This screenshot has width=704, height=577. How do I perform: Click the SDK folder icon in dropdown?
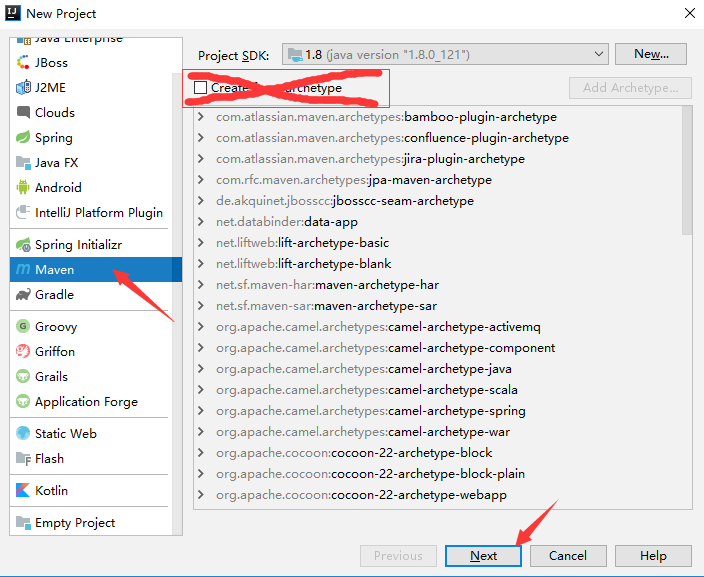(x=295, y=54)
